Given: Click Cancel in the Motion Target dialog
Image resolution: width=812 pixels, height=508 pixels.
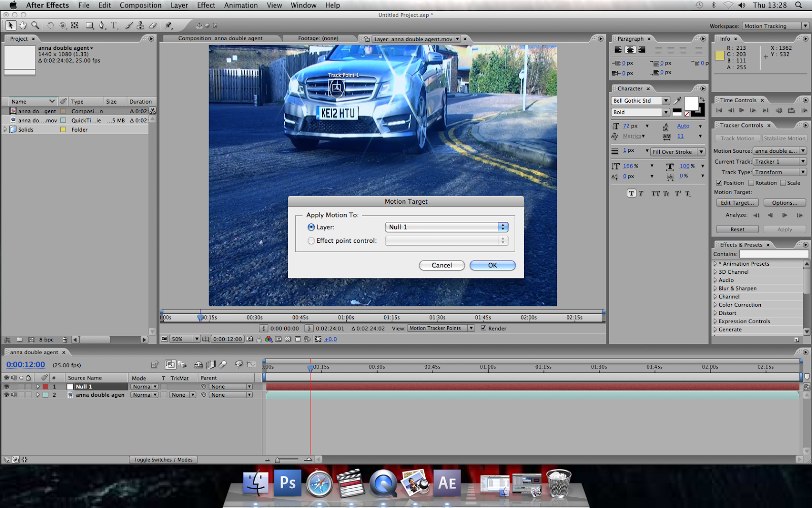Looking at the screenshot, I should pyautogui.click(x=442, y=265).
